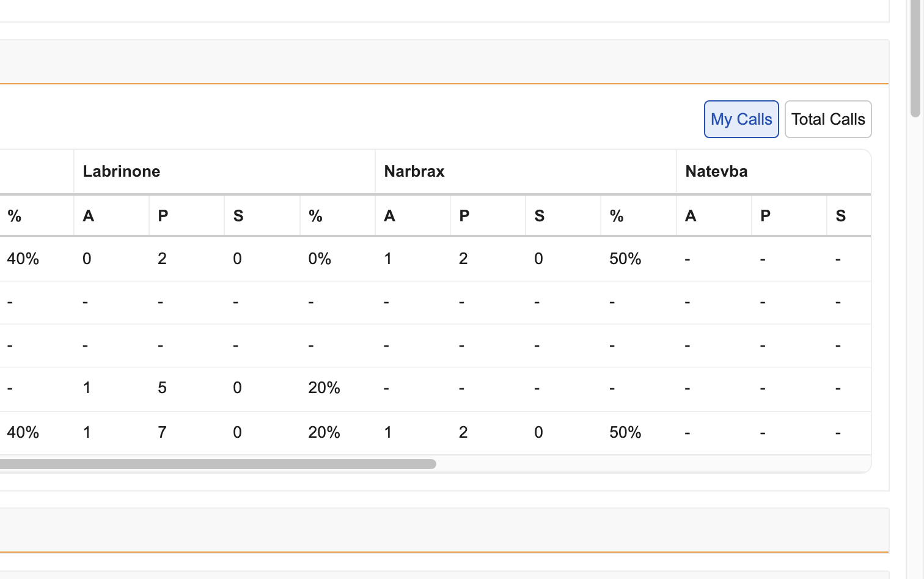Click the Labrinone column group header

[122, 171]
